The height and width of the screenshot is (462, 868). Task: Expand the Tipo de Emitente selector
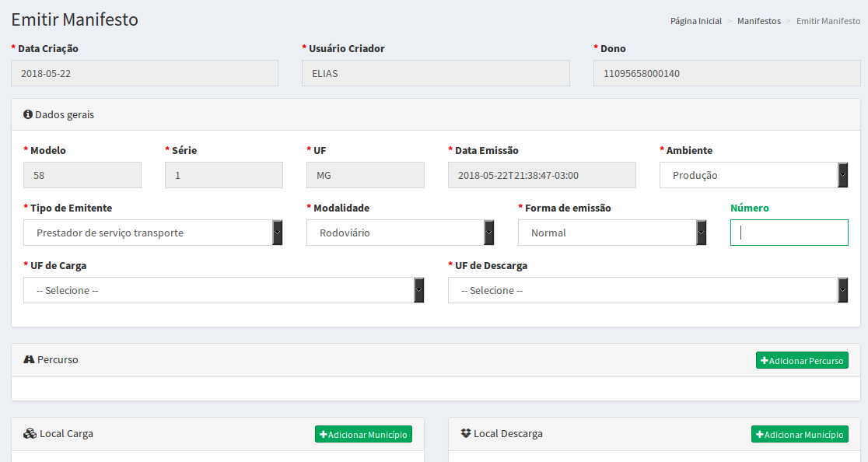152,233
